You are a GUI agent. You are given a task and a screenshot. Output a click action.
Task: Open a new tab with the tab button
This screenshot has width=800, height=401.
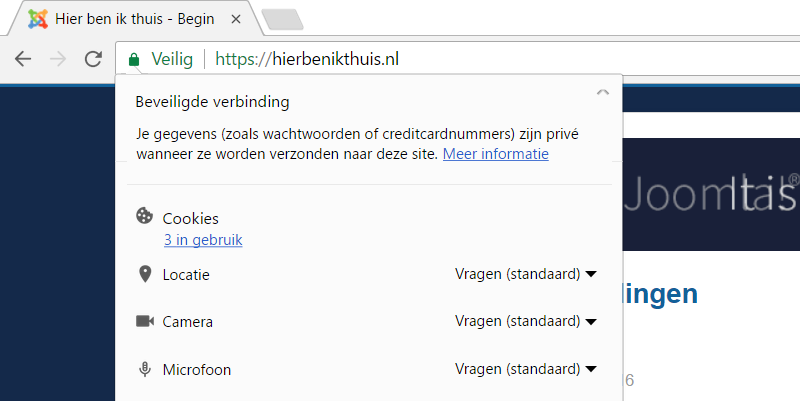point(281,19)
